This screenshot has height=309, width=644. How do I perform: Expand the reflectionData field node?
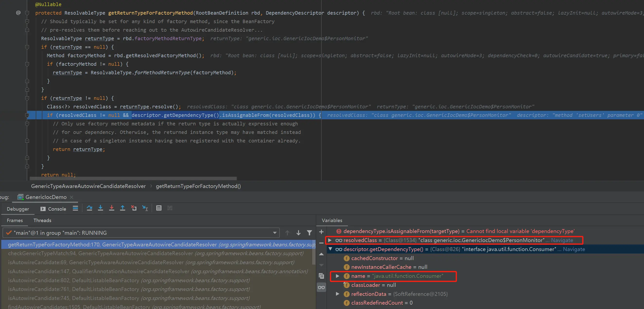click(337, 294)
